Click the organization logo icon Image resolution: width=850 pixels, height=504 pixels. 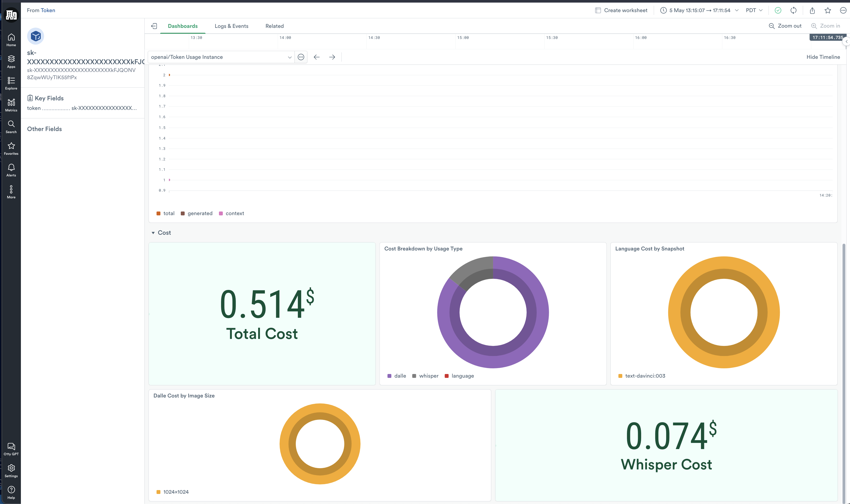coord(11,15)
